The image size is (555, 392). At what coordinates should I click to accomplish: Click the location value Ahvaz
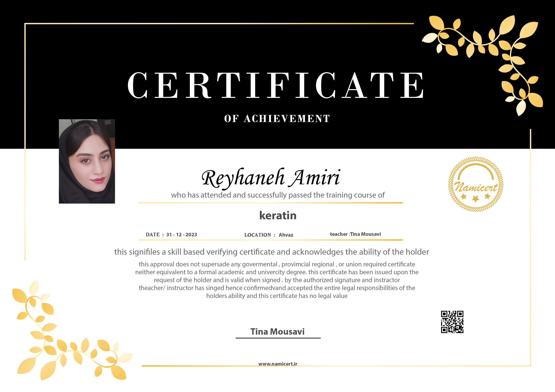[286, 235]
